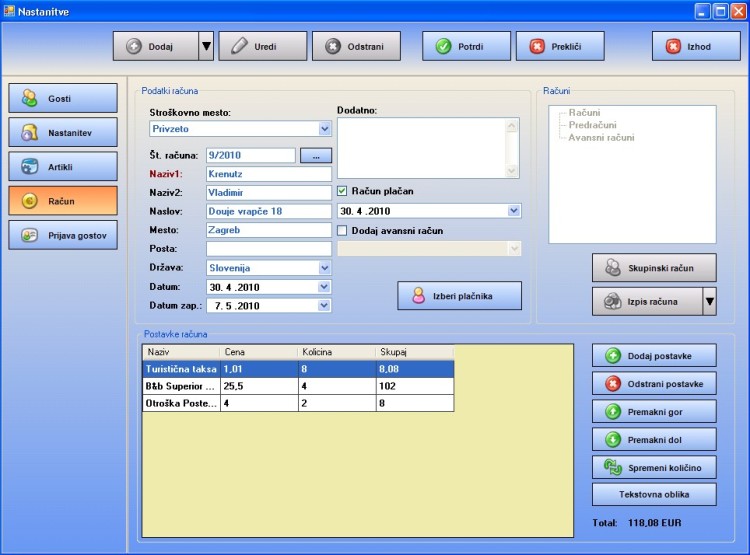The width and height of the screenshot is (750, 555).
Task: Open the Izpis računa dropdown arrow
Action: (x=709, y=301)
